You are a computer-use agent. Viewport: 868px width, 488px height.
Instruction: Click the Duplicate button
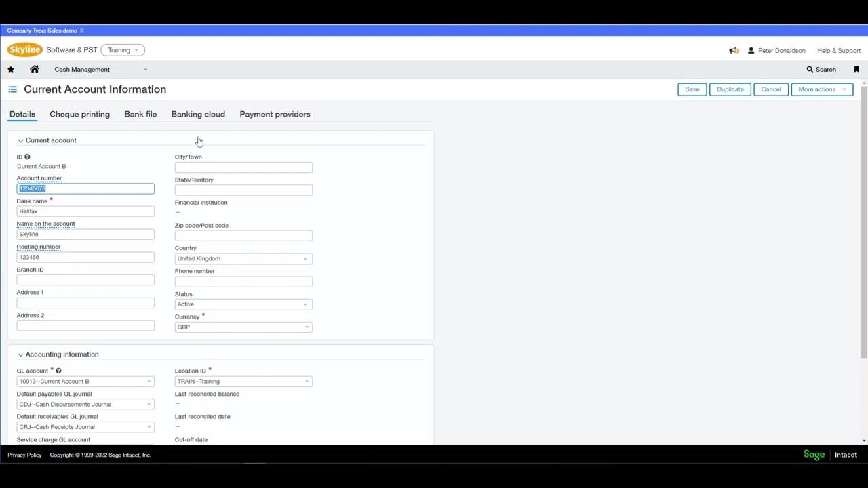(x=730, y=89)
